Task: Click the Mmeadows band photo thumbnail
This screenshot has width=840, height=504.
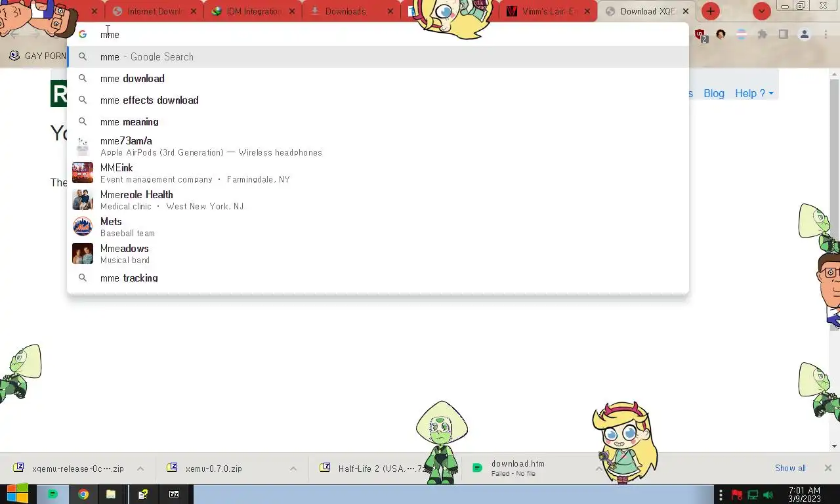Action: (83, 253)
